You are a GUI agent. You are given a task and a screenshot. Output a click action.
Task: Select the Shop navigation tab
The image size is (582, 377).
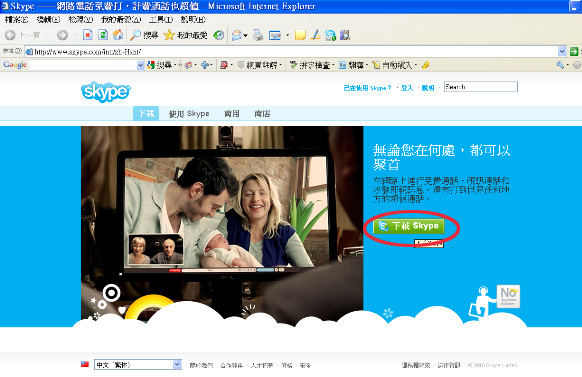[262, 114]
